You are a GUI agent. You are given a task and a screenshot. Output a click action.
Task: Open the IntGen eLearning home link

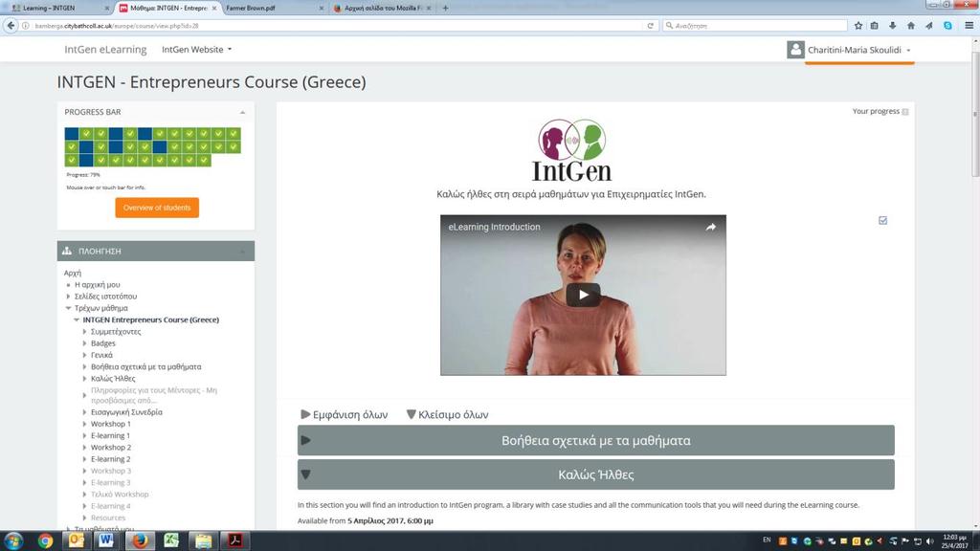tap(105, 50)
